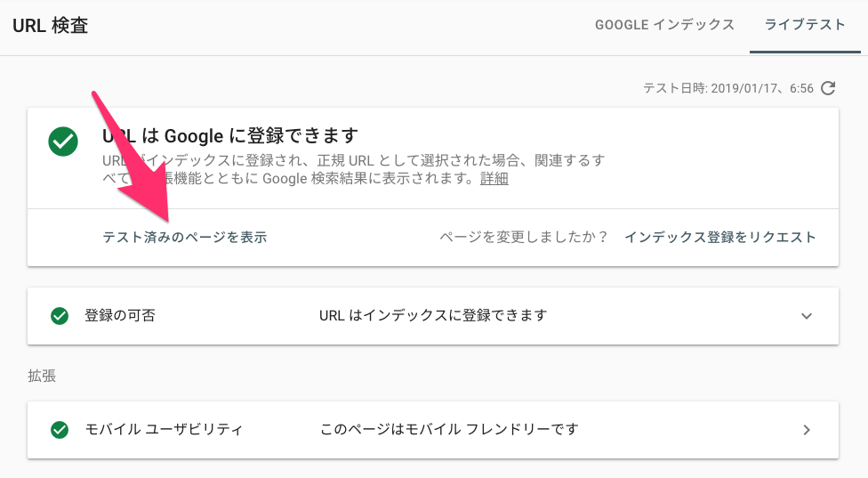Click テスト済みのページを表示 link

click(185, 237)
